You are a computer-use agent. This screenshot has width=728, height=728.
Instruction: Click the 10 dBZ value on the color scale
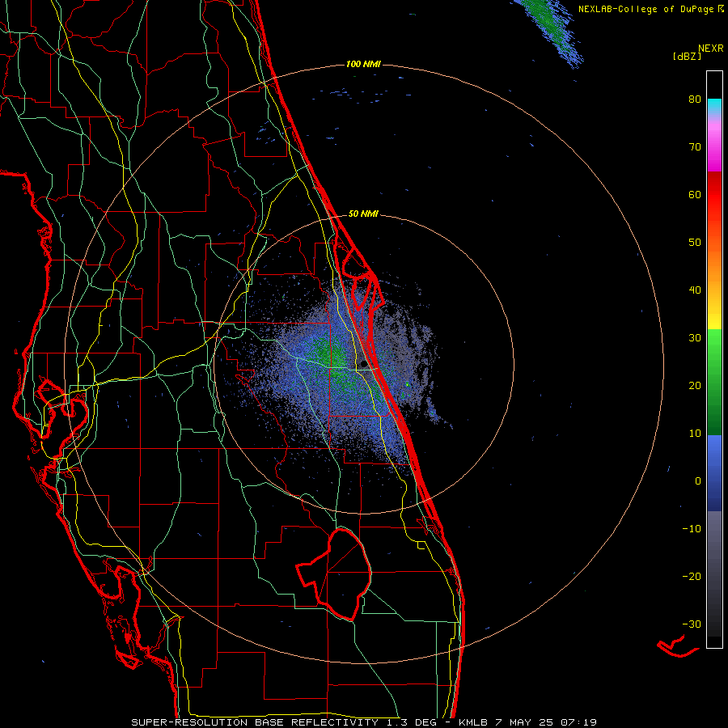tap(695, 434)
